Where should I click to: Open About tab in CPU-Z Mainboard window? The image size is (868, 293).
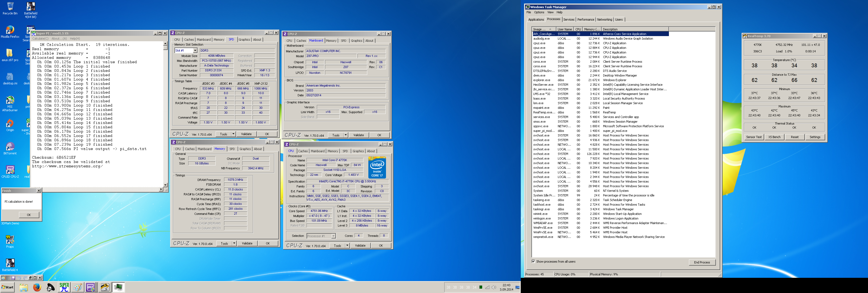click(369, 41)
